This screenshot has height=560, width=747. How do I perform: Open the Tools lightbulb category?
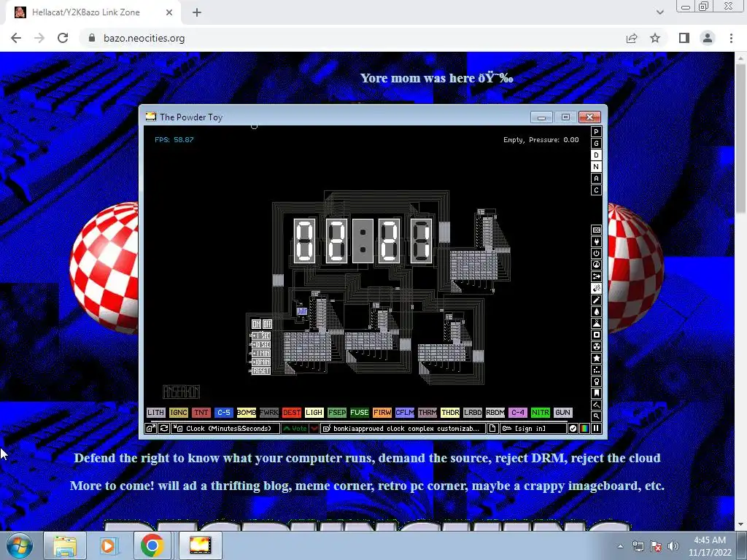click(x=596, y=381)
